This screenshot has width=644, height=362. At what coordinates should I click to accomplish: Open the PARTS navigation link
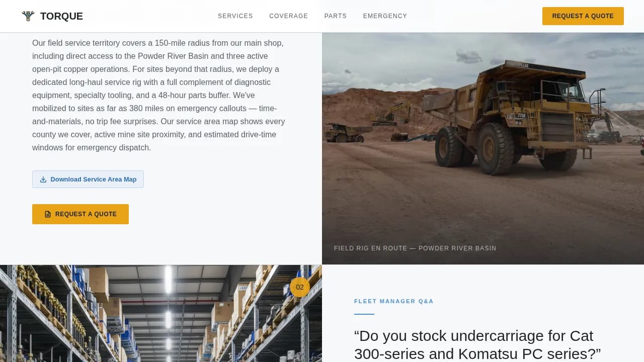tap(335, 16)
